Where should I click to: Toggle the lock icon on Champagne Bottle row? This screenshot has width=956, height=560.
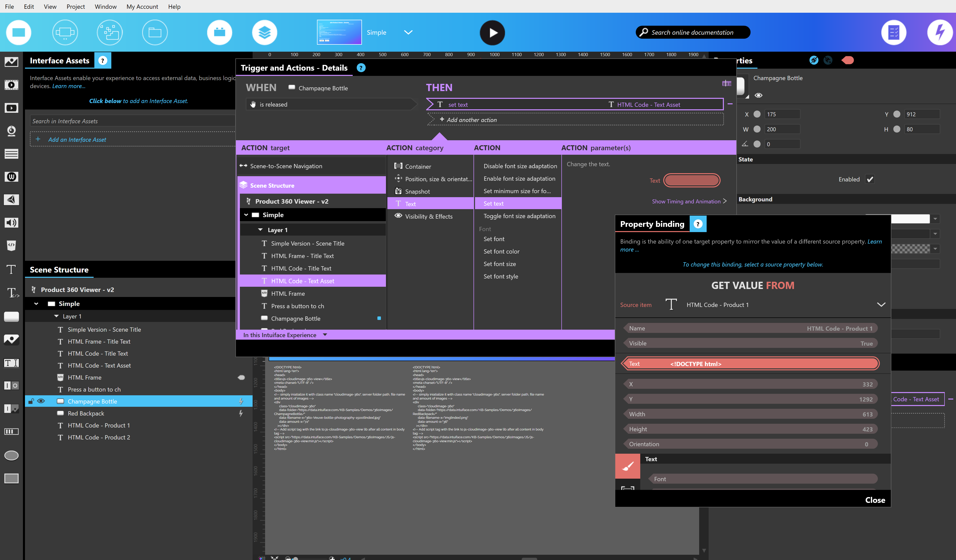[x=31, y=401]
